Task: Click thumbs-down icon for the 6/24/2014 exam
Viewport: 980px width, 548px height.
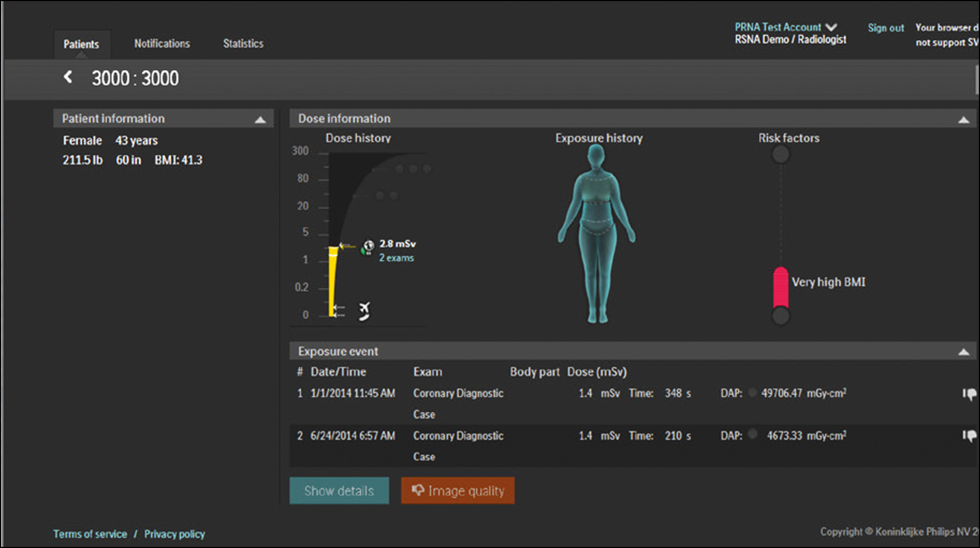Action: click(x=969, y=436)
